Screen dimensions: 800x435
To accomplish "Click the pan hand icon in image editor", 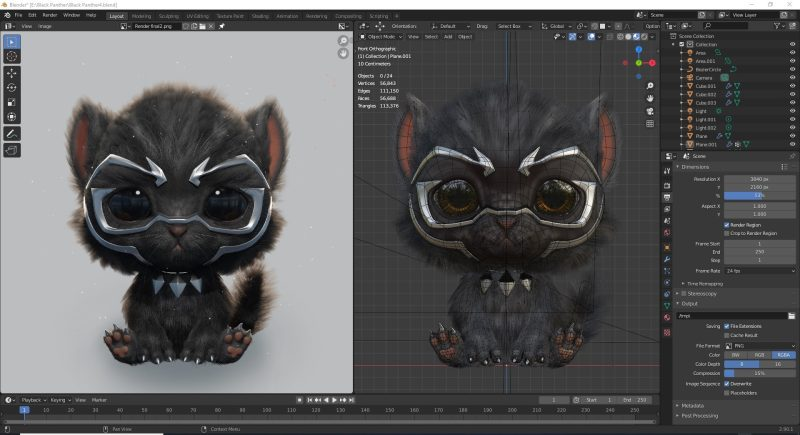I will [x=343, y=53].
